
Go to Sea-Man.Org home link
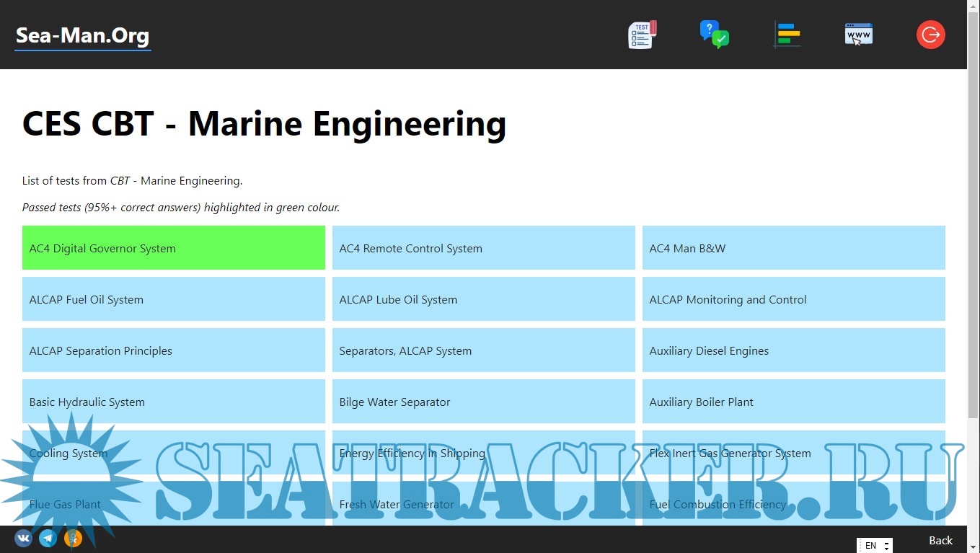click(x=83, y=35)
